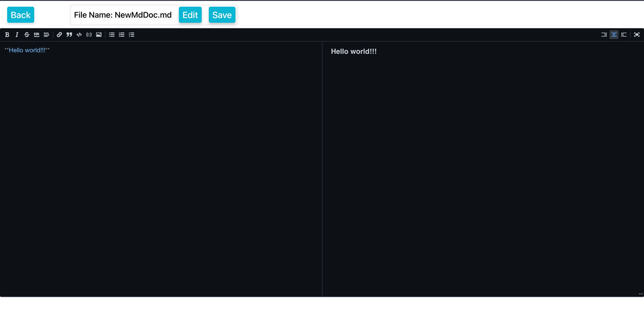Go back with the Back button

click(x=21, y=15)
